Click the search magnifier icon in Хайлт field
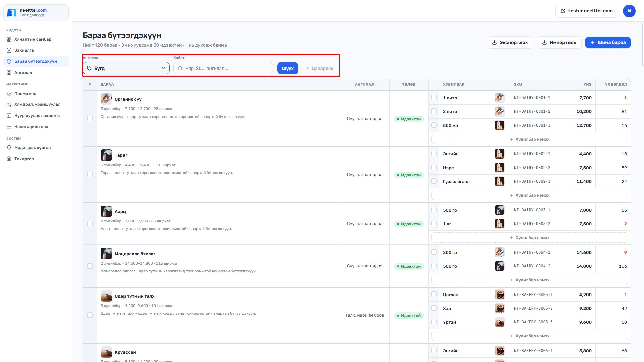The image size is (644, 362). pos(180,69)
